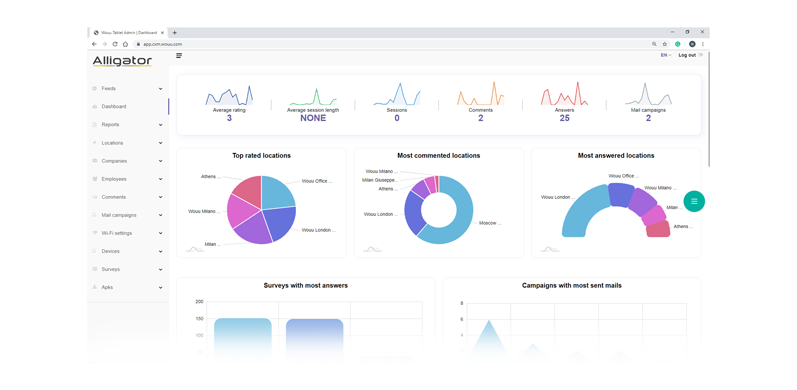Expand the Employees menu chevron
Viewport: 797px width, 390px height.
click(161, 179)
